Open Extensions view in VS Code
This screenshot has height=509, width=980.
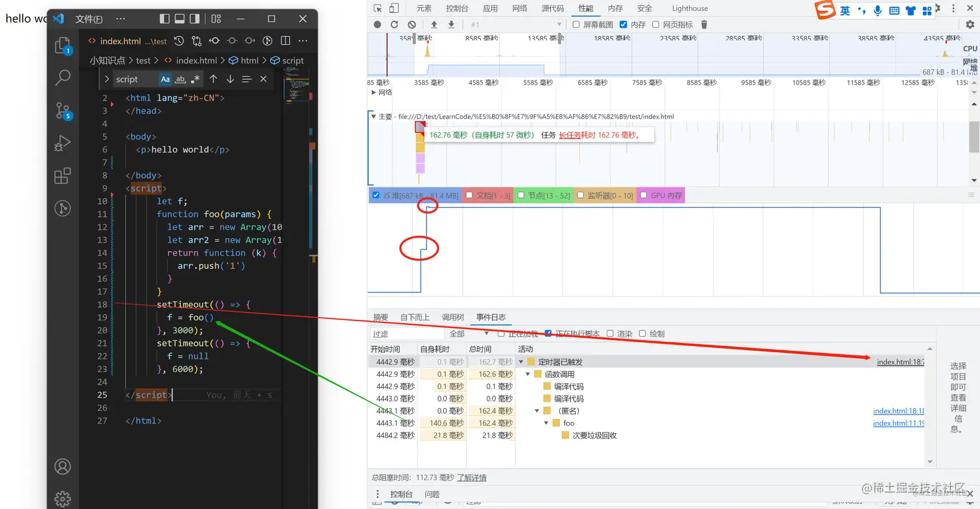pyautogui.click(x=63, y=176)
